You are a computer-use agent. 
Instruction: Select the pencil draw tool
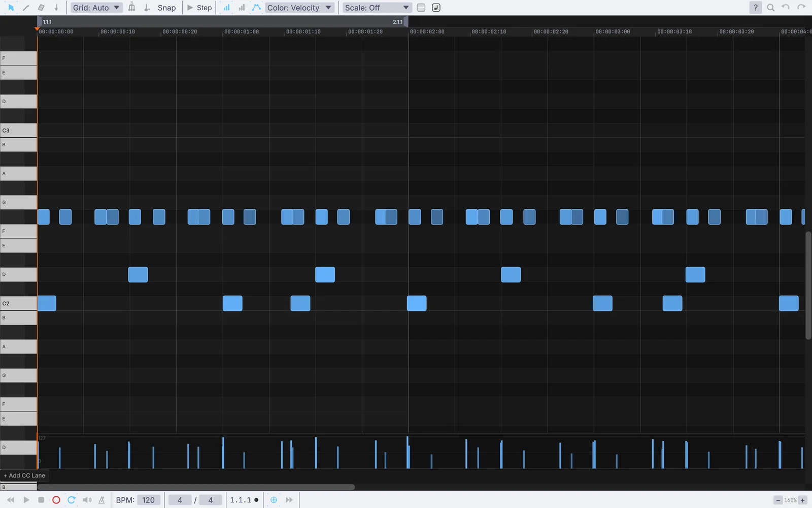click(x=26, y=8)
